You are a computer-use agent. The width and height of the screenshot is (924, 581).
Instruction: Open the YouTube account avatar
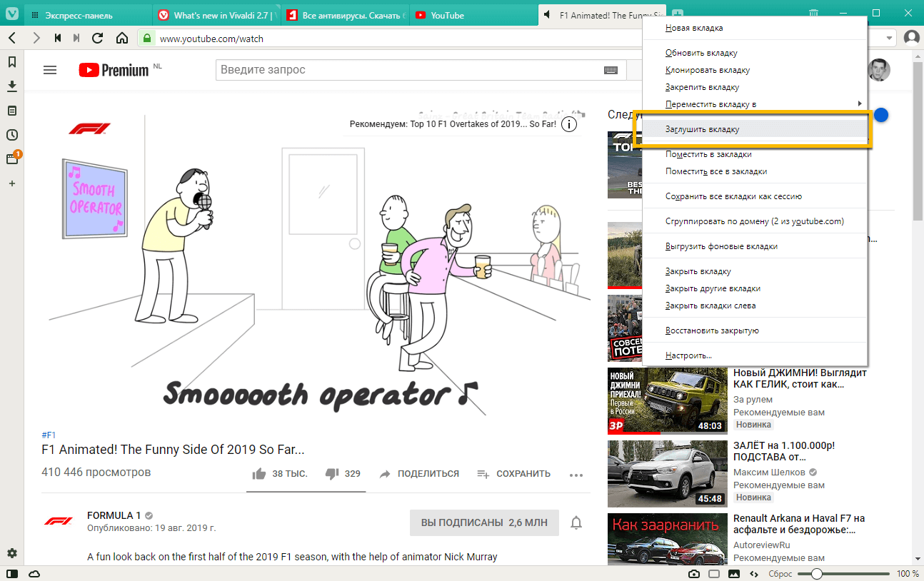pos(879,70)
